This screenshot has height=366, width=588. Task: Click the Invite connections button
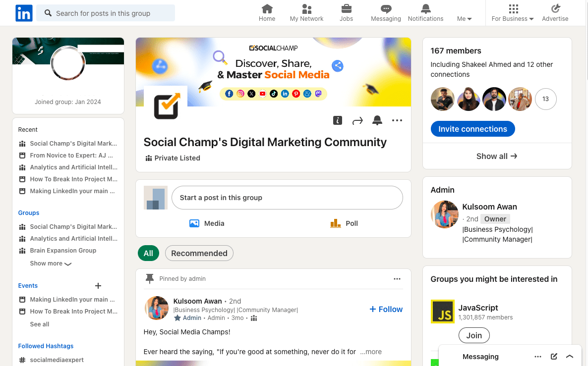coord(472,129)
